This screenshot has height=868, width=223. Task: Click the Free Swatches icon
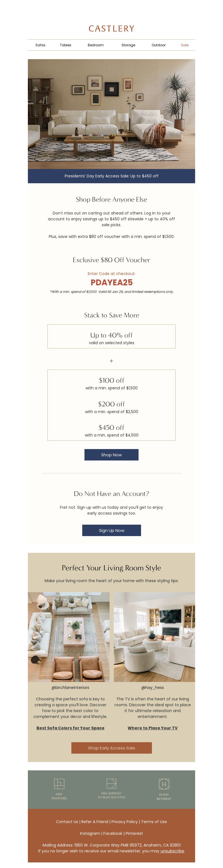pos(59,783)
